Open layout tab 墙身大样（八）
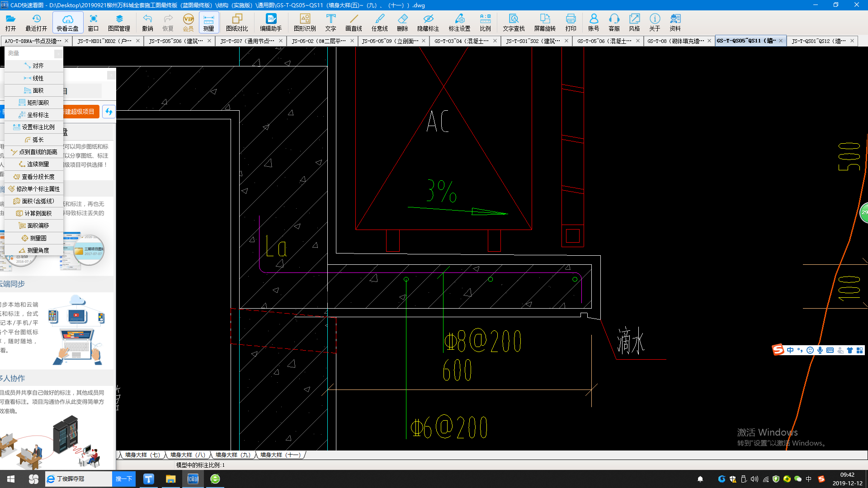 coord(188,455)
